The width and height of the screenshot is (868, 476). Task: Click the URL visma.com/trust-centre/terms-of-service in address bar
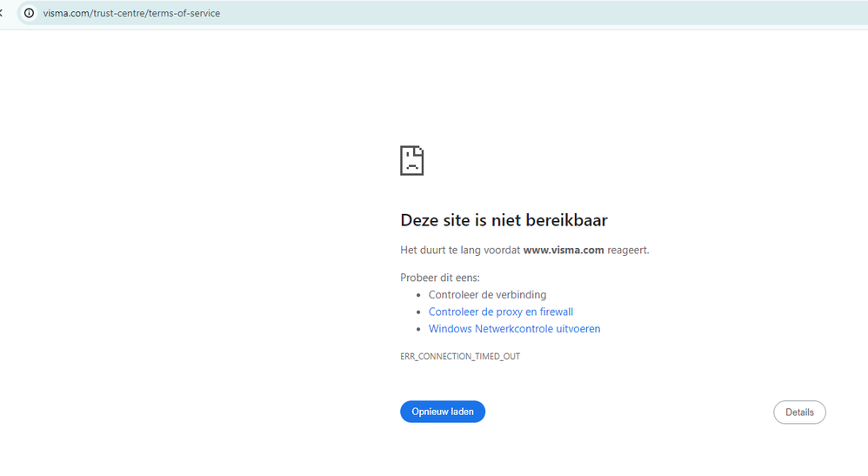pos(131,13)
